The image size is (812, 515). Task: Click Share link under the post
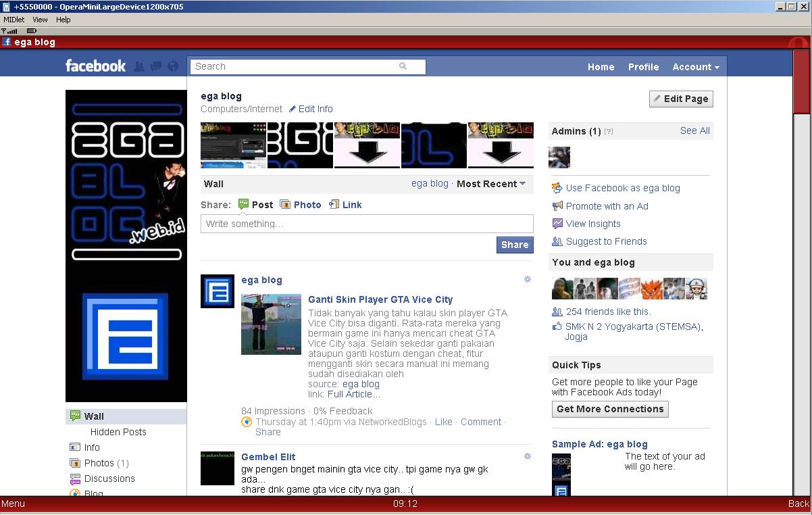(268, 432)
